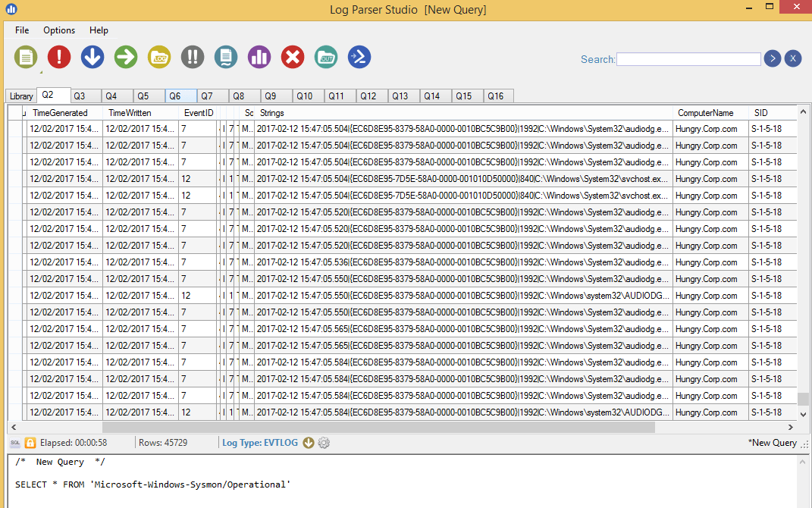Create a new query with the New Query icon
Screen dimensions: 812x508
25,56
